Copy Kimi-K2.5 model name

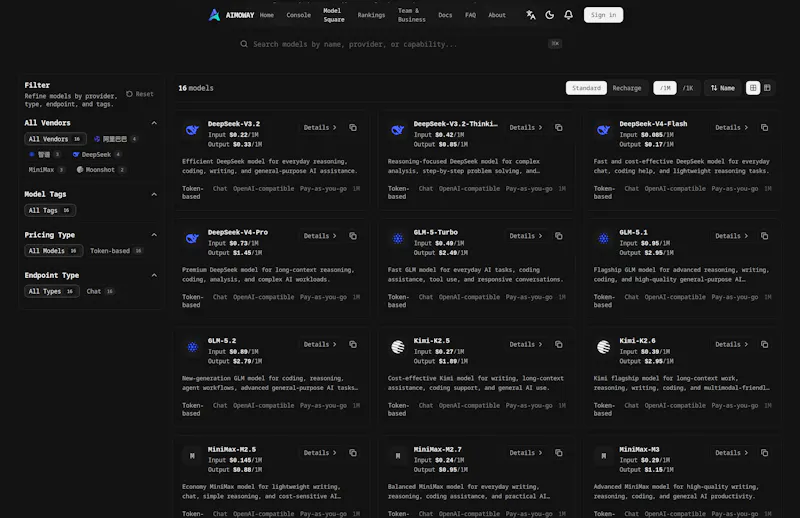tap(559, 344)
